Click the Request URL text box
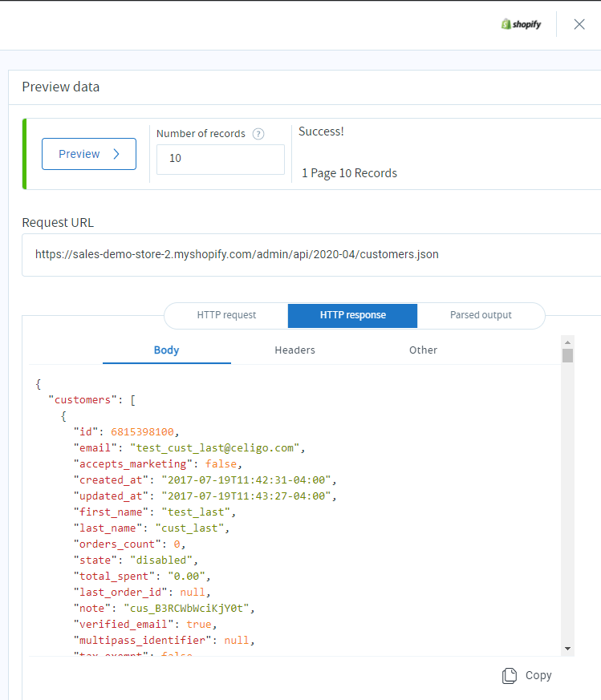The height and width of the screenshot is (700, 601). 311,255
